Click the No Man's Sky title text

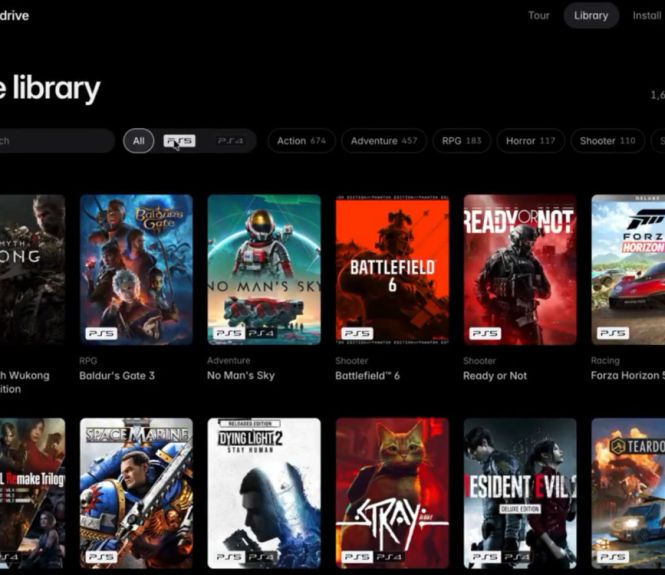[x=241, y=376]
